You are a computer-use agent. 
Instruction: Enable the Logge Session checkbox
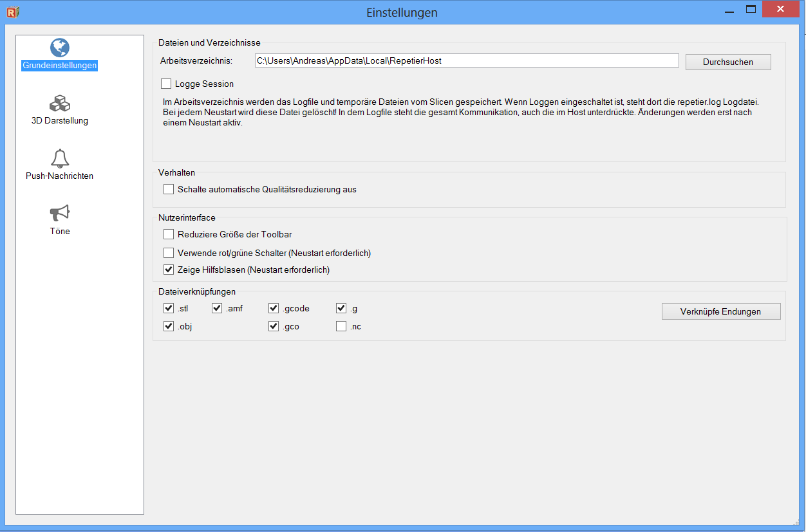[x=167, y=84]
